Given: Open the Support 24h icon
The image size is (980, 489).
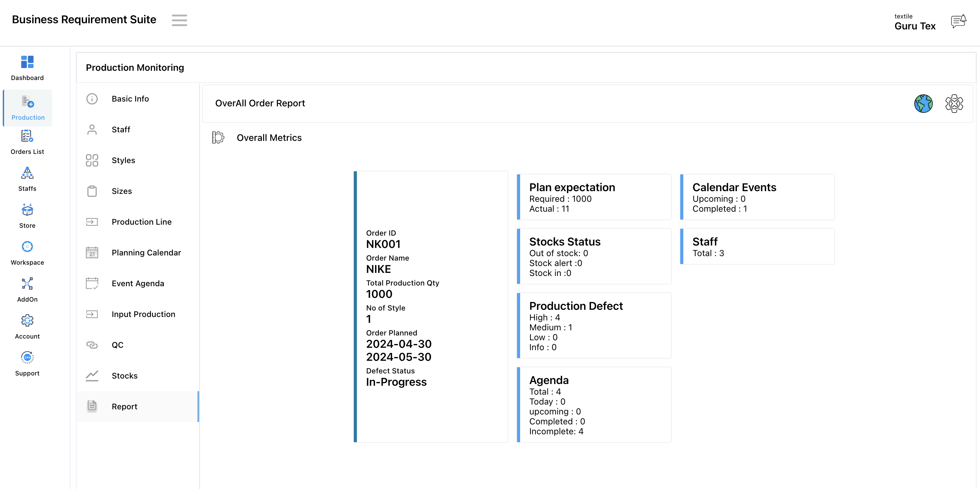Looking at the screenshot, I should pos(27,357).
